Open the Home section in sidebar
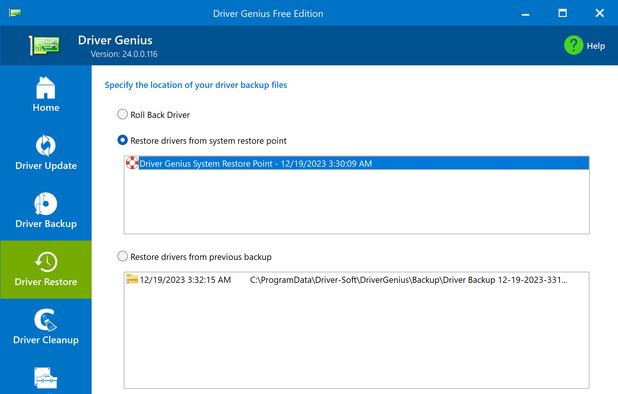The height and width of the screenshot is (394, 618). (x=46, y=95)
